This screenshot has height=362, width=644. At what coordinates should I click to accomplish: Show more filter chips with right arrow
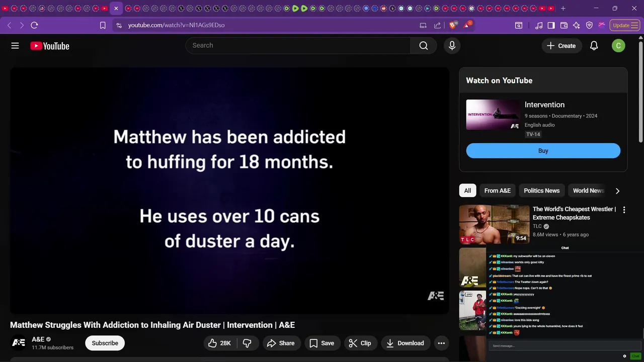tap(617, 191)
